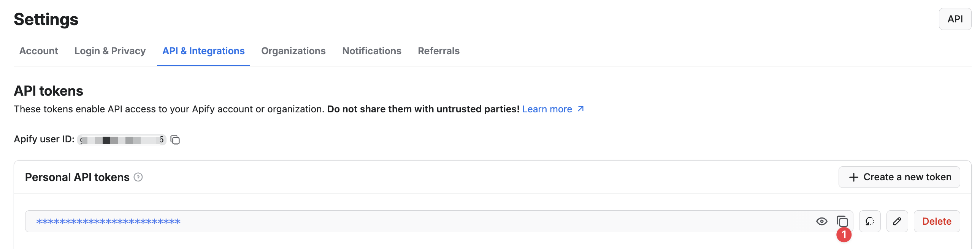Go to the Referrals tab
The image size is (980, 249).
tap(438, 50)
